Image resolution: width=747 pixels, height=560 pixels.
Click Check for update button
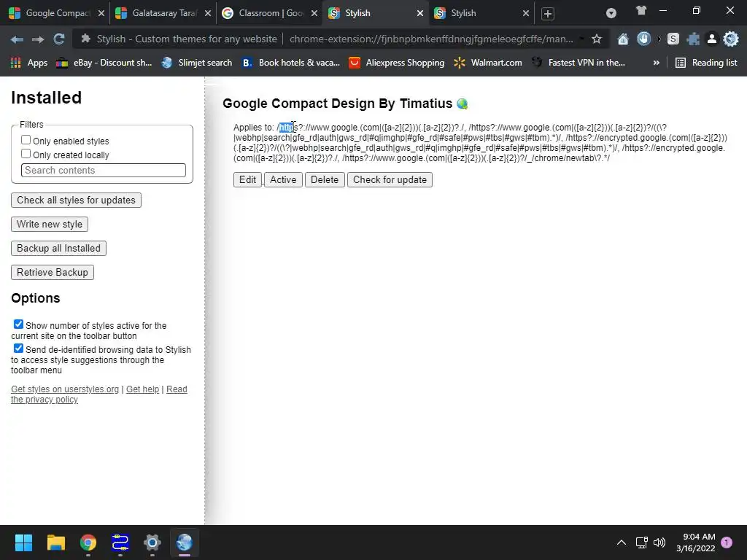click(390, 179)
